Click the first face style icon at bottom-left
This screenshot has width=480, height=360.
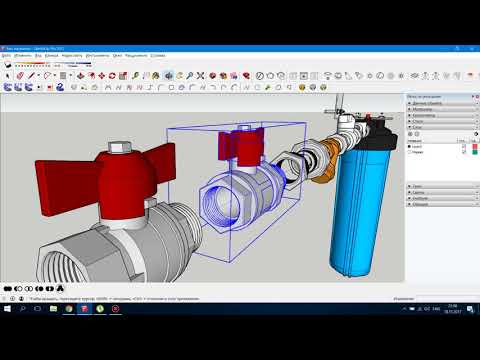pos(8,289)
